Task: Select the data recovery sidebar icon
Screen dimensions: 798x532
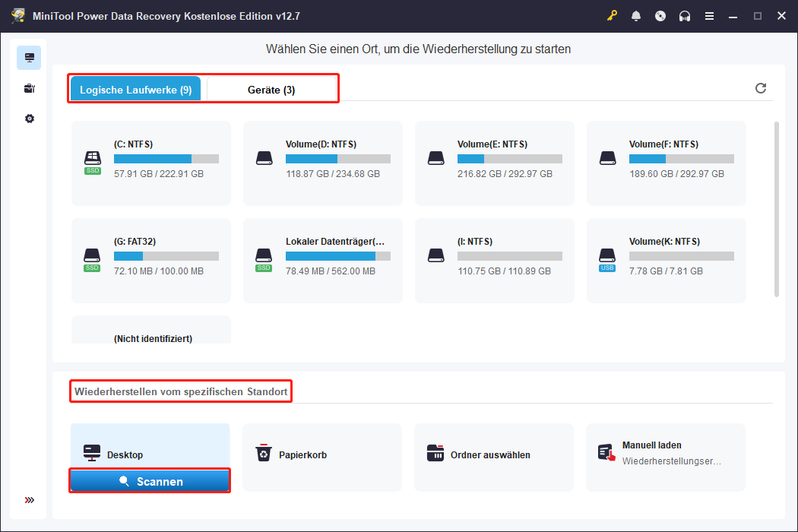Action: 29,57
